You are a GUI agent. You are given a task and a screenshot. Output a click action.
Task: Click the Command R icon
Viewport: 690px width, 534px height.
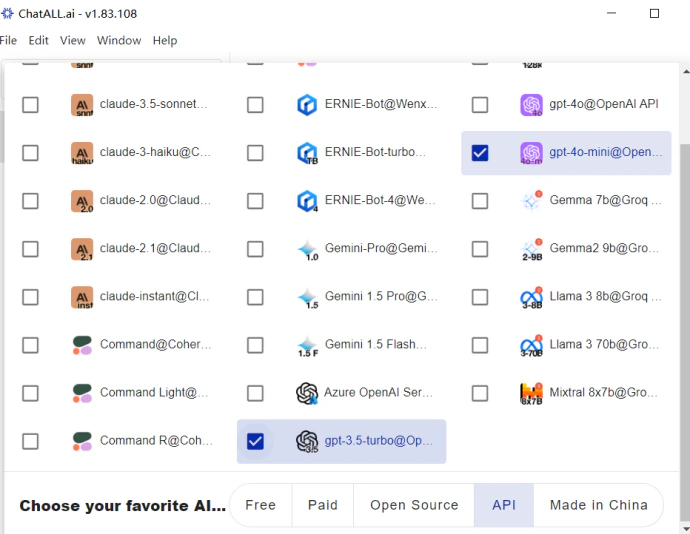coord(82,441)
